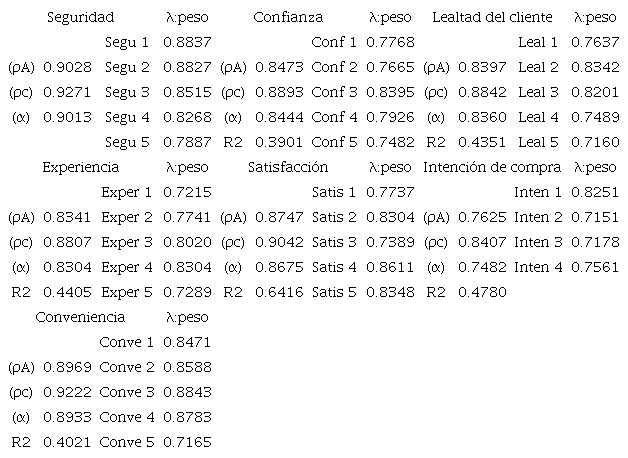Image resolution: width=628 pixels, height=458 pixels.
Task: Click the Intención de compra heading
Action: click(x=492, y=167)
